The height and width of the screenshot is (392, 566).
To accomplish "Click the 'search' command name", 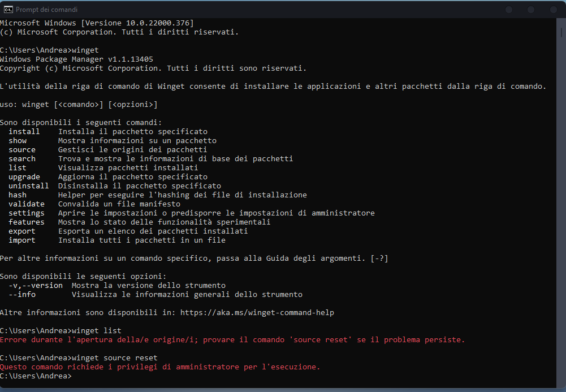I will click(x=22, y=159).
